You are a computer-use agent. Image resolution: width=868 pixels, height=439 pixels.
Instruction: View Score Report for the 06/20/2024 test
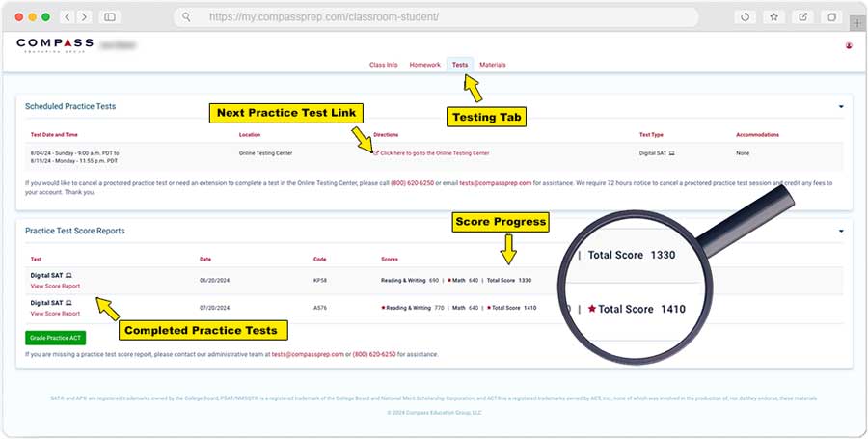click(55, 287)
